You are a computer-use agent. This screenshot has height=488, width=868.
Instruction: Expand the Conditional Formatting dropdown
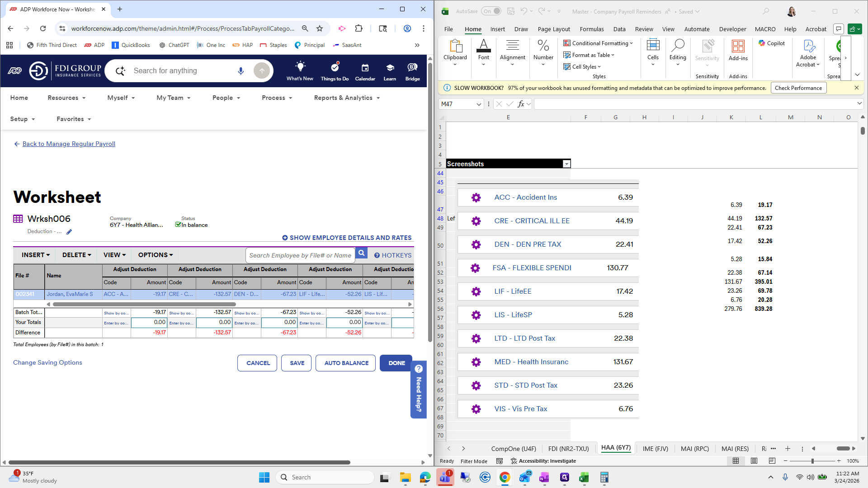598,43
